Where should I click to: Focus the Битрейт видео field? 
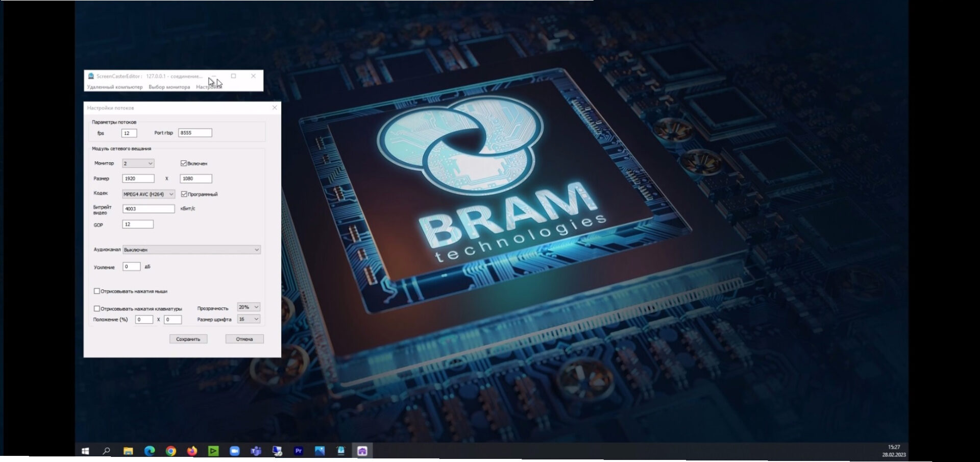pyautogui.click(x=149, y=209)
